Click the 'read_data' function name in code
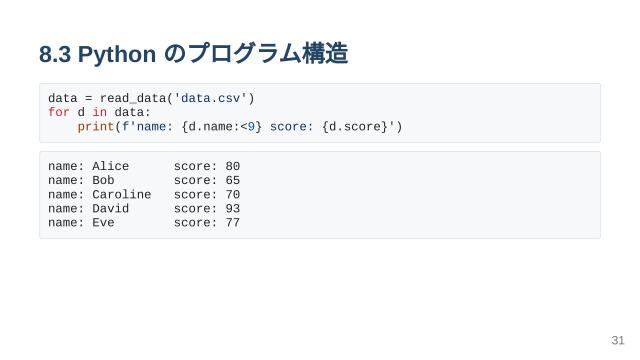This screenshot has width=640, height=360. pos(133,98)
